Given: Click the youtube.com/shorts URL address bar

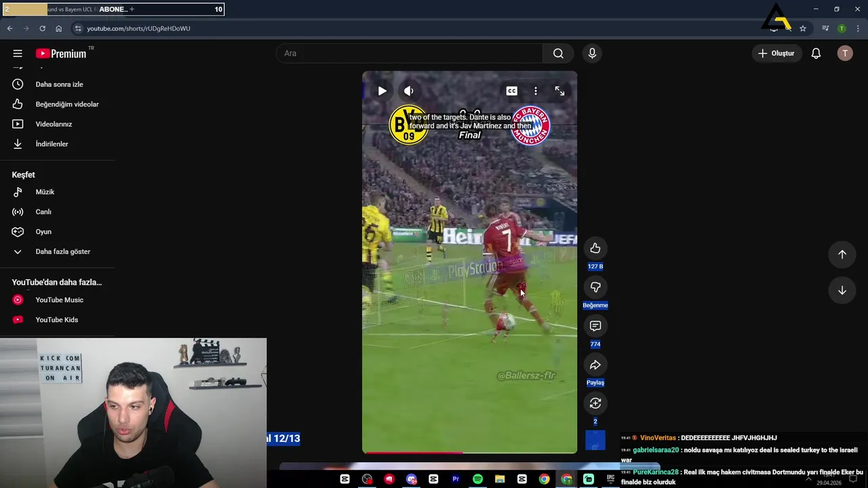Looking at the screenshot, I should [138, 28].
